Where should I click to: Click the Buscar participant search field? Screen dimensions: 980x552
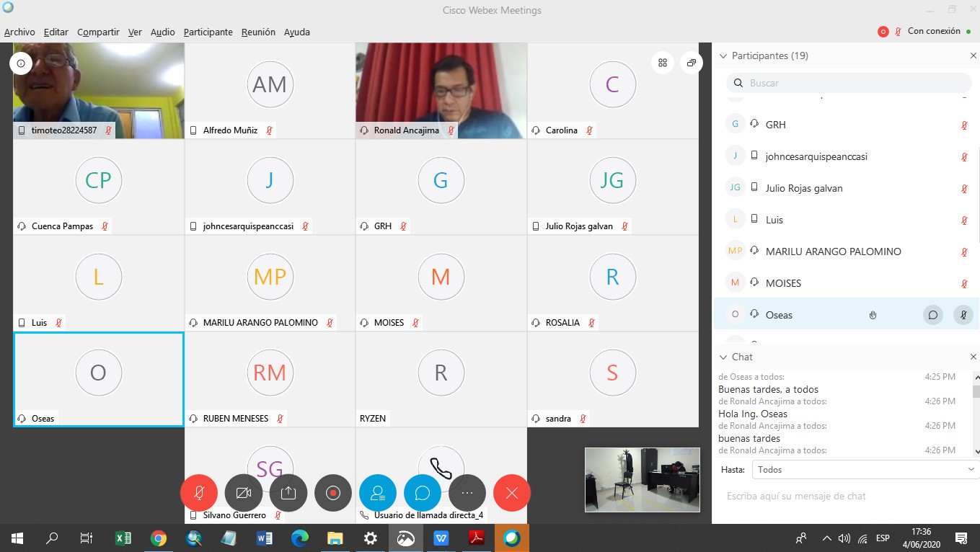click(x=851, y=83)
